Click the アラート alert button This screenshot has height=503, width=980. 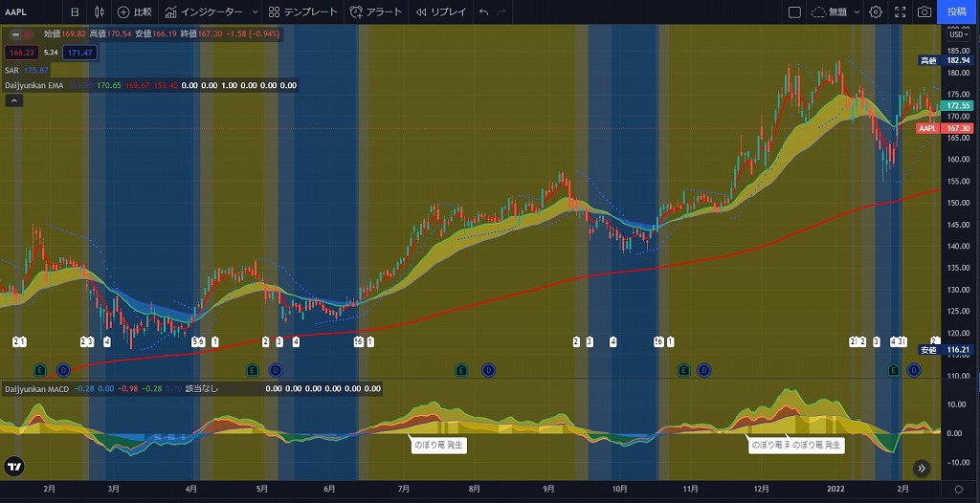pyautogui.click(x=377, y=12)
